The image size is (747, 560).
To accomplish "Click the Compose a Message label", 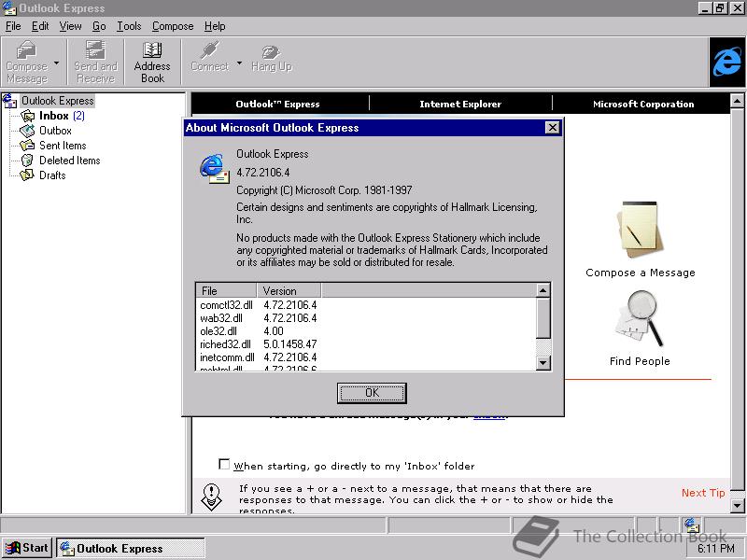I will (641, 273).
